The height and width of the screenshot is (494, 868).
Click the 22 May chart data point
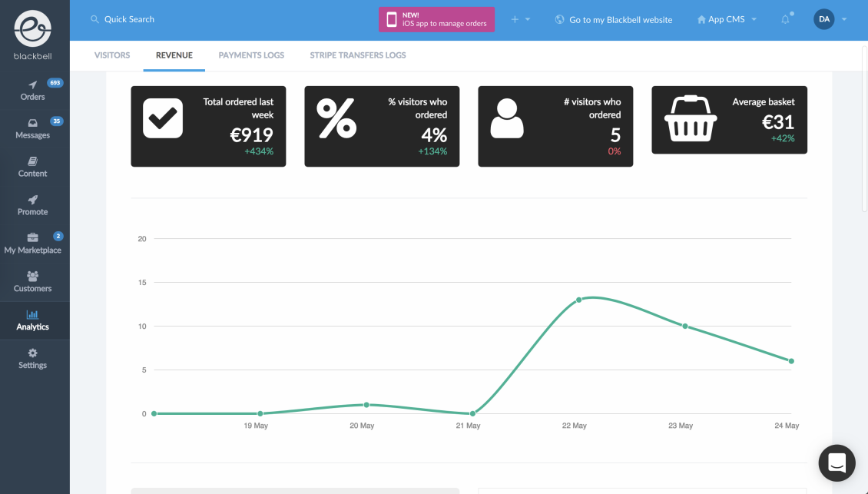[x=579, y=300]
